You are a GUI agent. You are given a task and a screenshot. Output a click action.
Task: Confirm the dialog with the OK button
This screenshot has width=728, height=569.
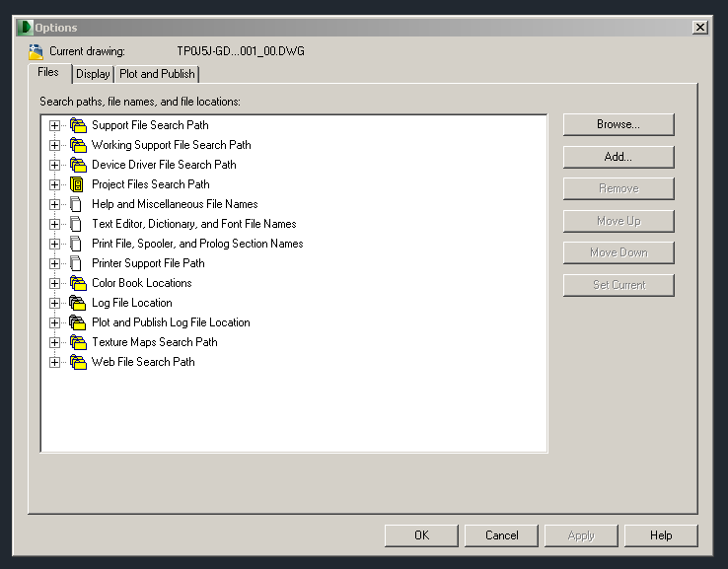[421, 535]
